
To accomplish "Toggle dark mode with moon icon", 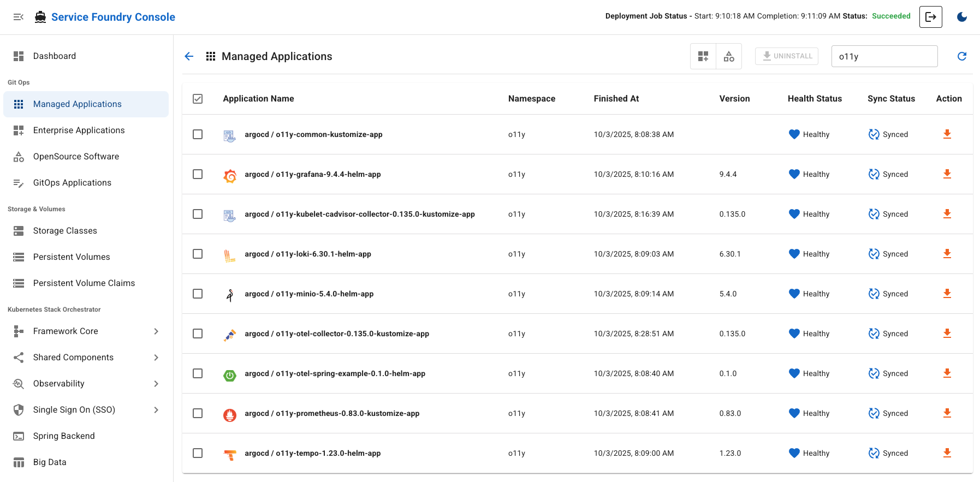I will pos(962,17).
